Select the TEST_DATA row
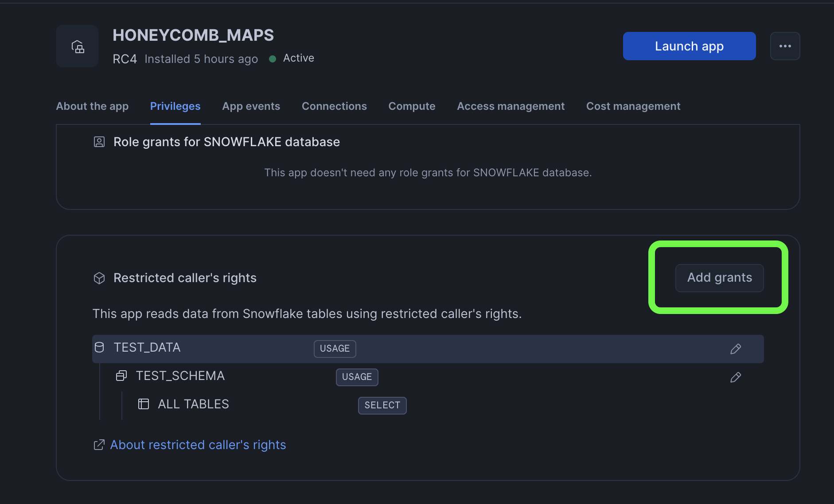 [147, 348]
